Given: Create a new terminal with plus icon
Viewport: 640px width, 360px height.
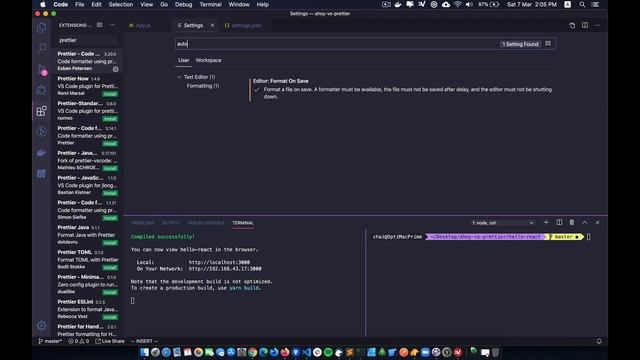Looking at the screenshot, I should [x=546, y=222].
